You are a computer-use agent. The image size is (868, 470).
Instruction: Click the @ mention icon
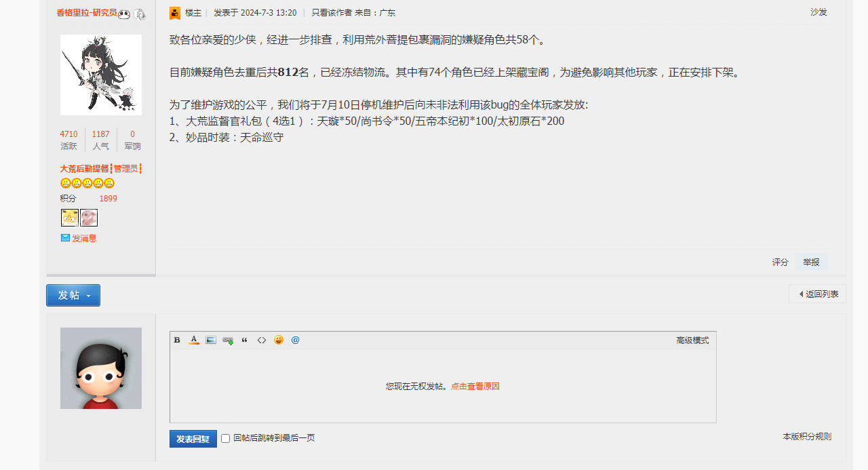coord(295,340)
